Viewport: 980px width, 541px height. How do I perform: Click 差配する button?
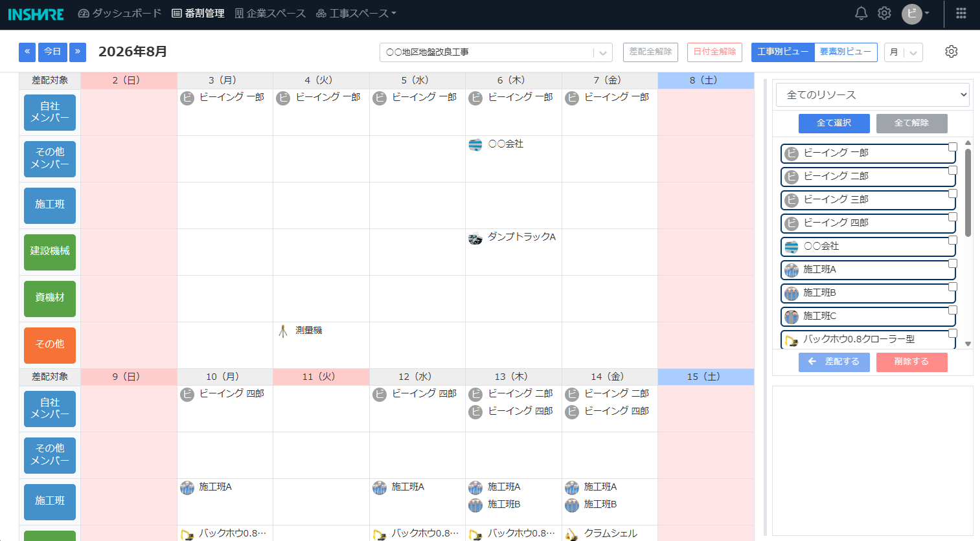[834, 362]
